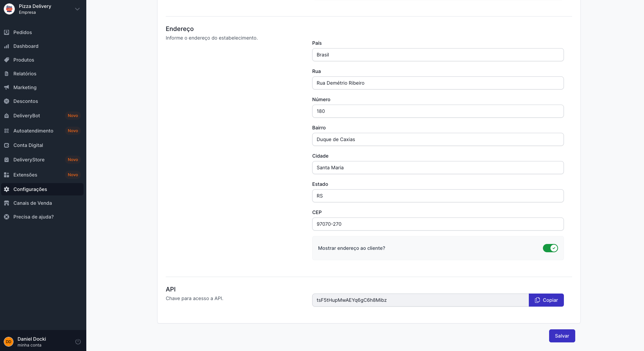
Task: Click the power logout icon near Daniel Docki
Action: click(78, 342)
